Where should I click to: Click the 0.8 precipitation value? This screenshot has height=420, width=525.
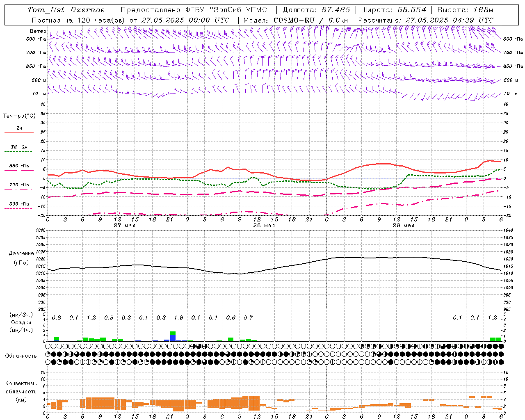57,318
